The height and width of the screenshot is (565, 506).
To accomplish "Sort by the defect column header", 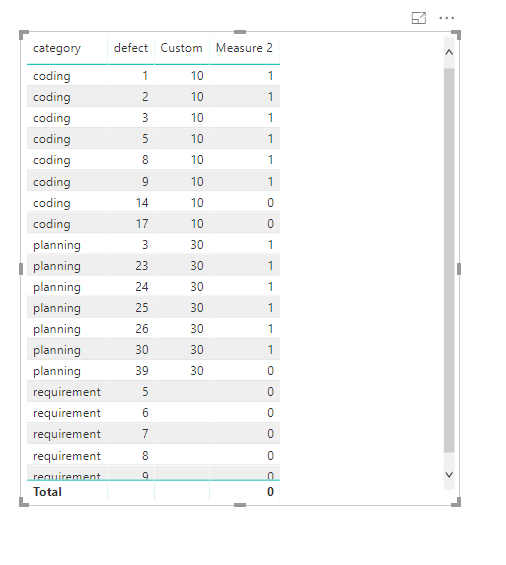I will (x=131, y=48).
